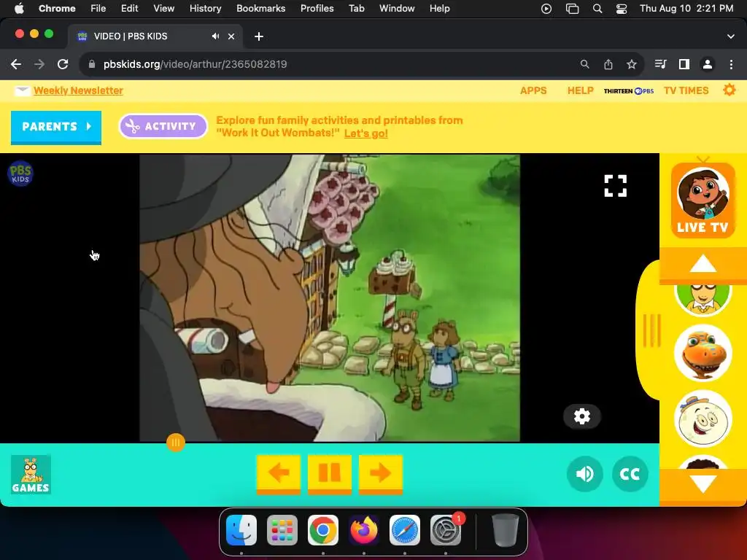Open a new tab
Screen dimensions: 747x560
(x=259, y=36)
